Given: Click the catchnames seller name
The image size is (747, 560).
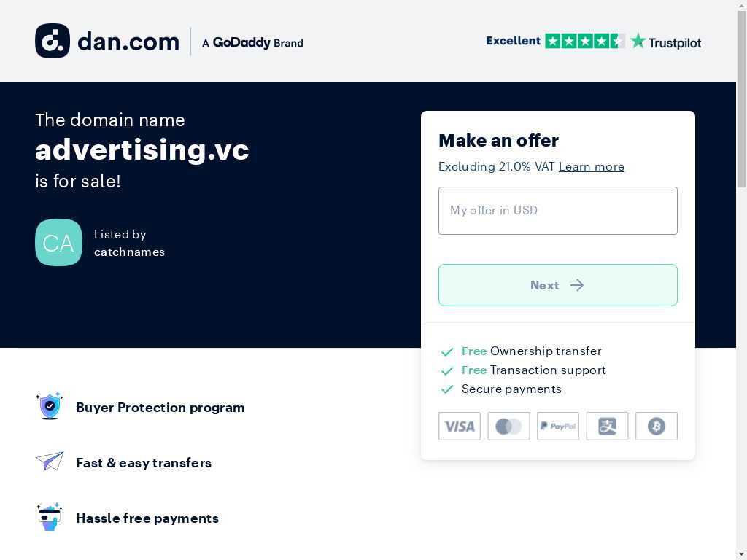Looking at the screenshot, I should click(130, 252).
